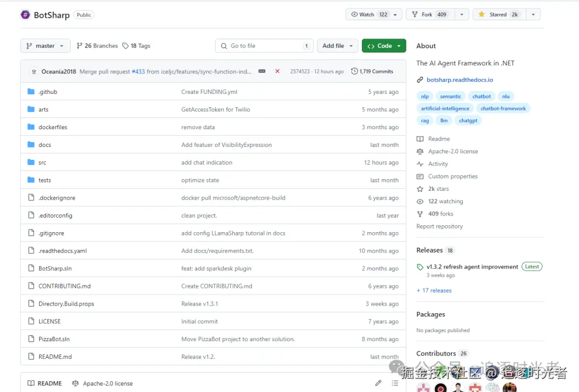Viewport: 579px width, 392px height.
Task: Switch to the README tab
Action: [x=44, y=383]
